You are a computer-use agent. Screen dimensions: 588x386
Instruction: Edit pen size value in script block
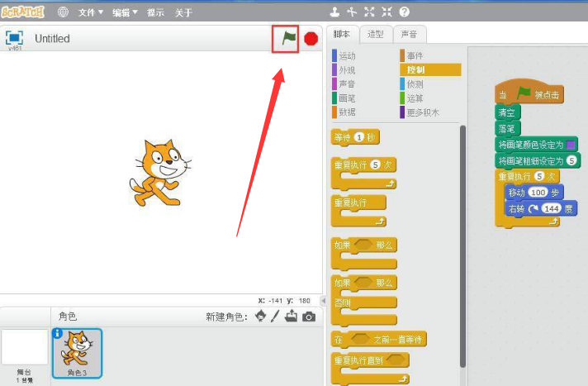(x=571, y=160)
